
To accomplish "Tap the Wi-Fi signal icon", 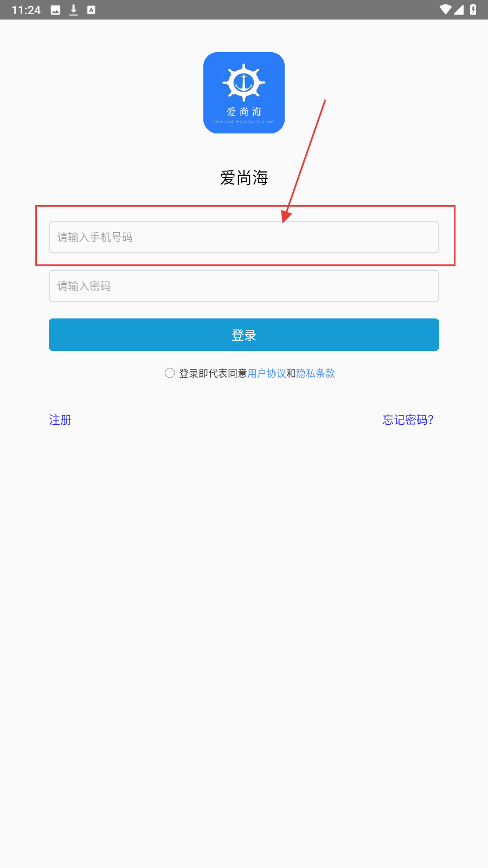I will click(446, 10).
